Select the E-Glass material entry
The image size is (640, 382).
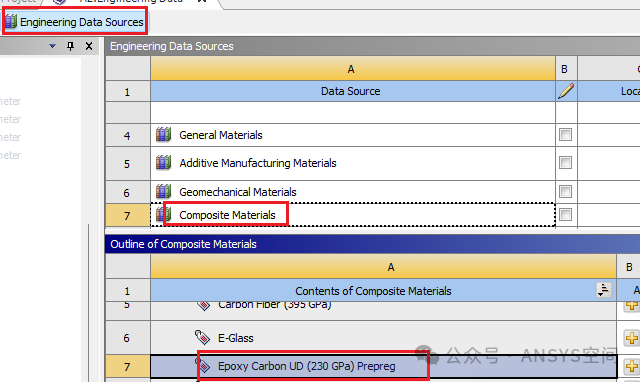(236, 338)
